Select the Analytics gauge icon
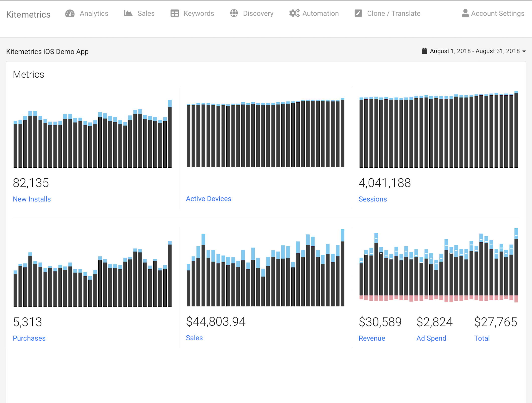 pos(70,13)
